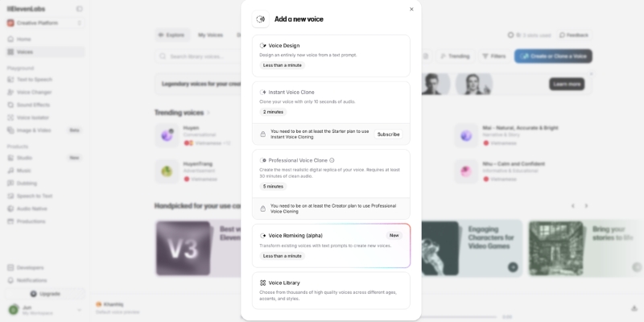Expand the Trending sort dropdown
Screen dimensions: 644x322
point(456,56)
